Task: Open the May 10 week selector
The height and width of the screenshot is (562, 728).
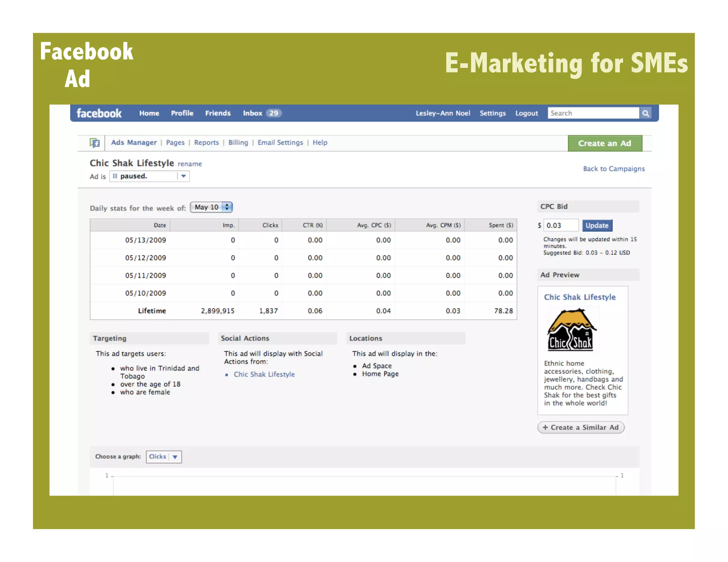Action: click(x=211, y=207)
